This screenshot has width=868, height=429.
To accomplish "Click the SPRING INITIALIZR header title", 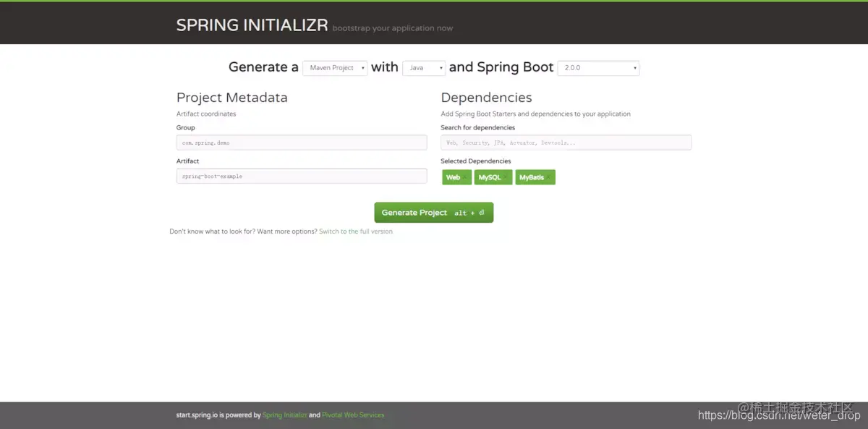I will point(252,25).
